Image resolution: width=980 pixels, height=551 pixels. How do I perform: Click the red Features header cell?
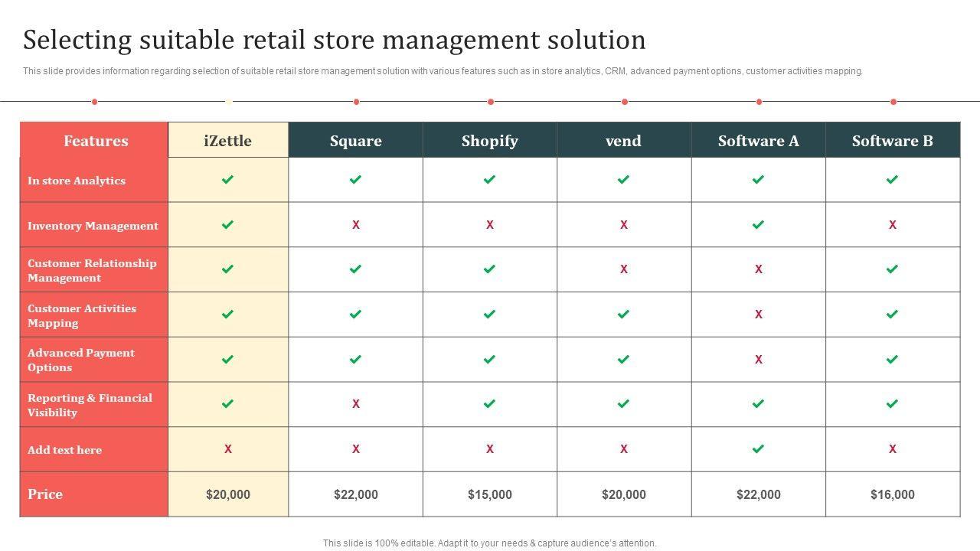click(96, 141)
